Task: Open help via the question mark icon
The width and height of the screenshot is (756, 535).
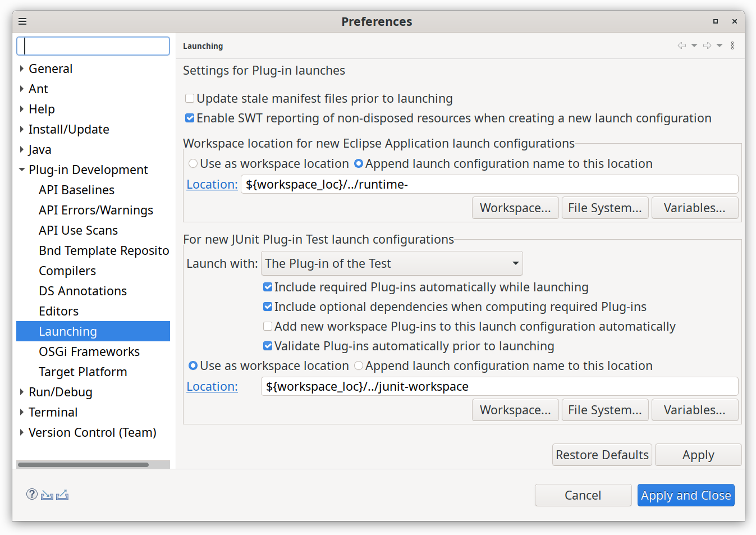Action: pos(32,495)
